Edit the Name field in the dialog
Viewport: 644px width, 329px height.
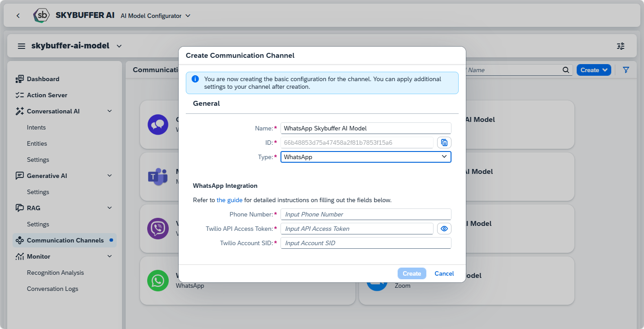pyautogui.click(x=366, y=128)
